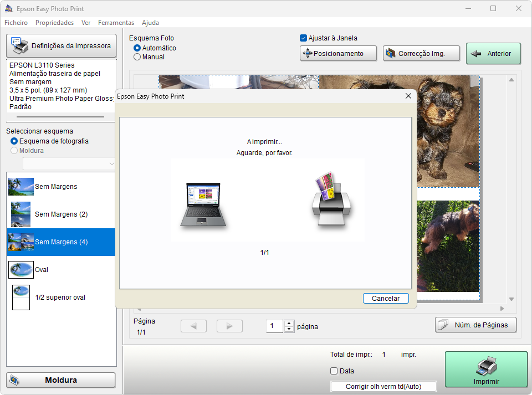Click the preview scroll up arrow
The width and height of the screenshot is (532, 395).
511,80
